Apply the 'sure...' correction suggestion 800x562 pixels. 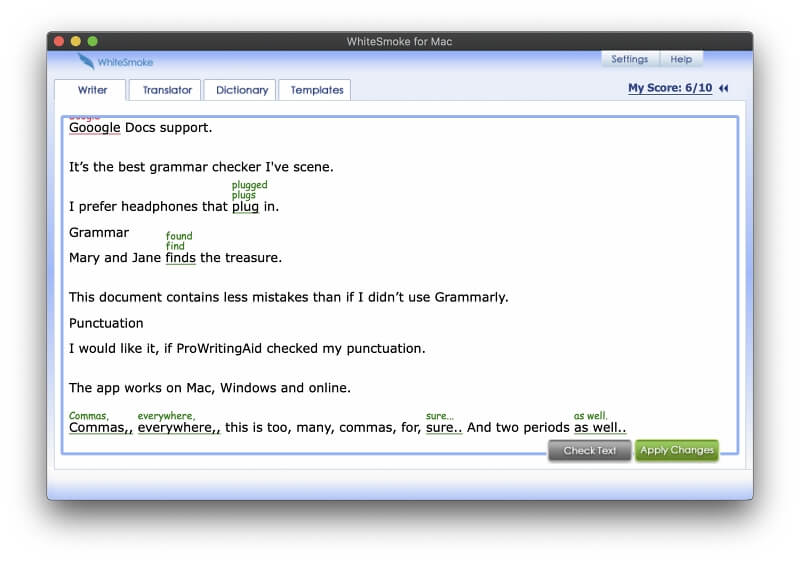[440, 416]
